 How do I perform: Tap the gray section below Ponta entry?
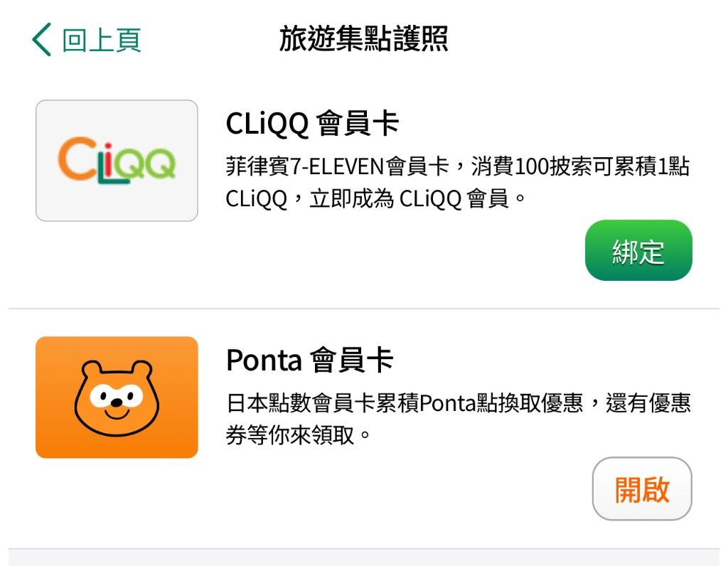click(x=364, y=557)
